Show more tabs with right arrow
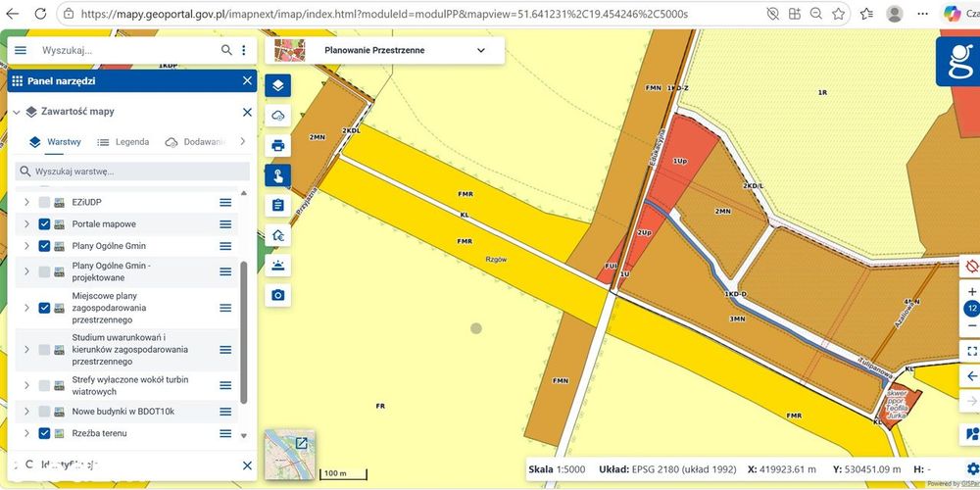Screen dimensions: 980x490 point(242,142)
